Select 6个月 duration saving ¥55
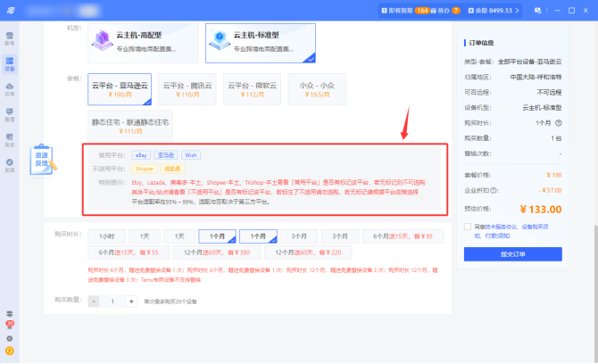Screen dimensions: 598x364 point(129,252)
